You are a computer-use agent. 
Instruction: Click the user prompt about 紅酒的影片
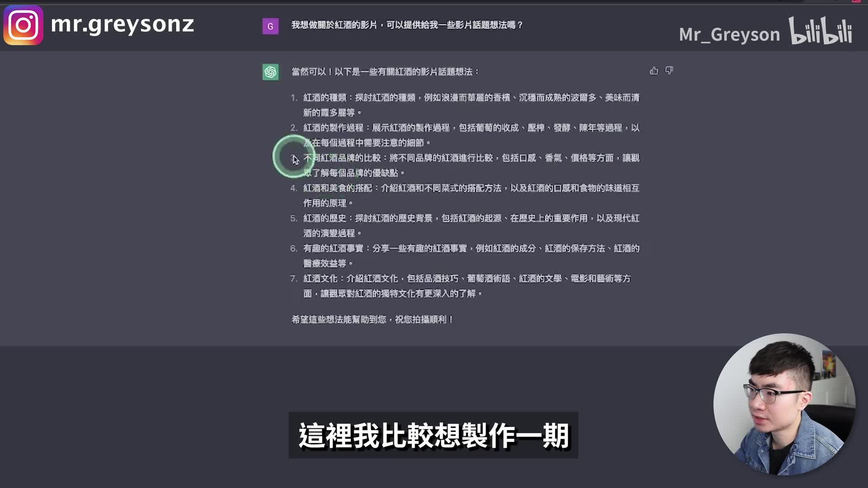pyautogui.click(x=407, y=25)
